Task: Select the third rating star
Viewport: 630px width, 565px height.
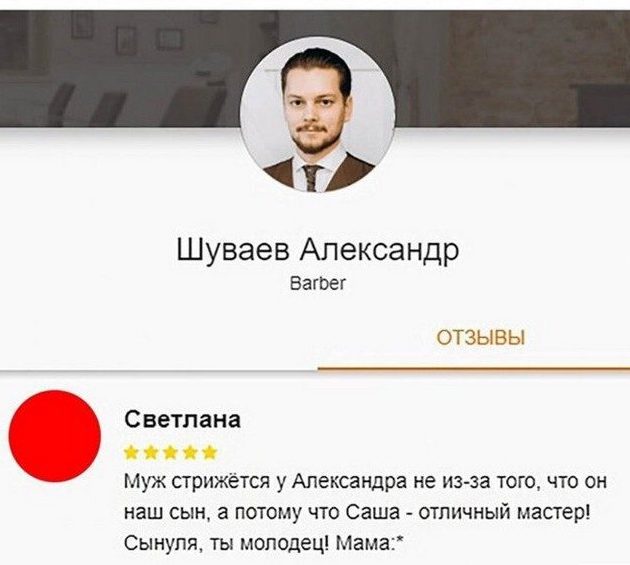Action: click(170, 452)
